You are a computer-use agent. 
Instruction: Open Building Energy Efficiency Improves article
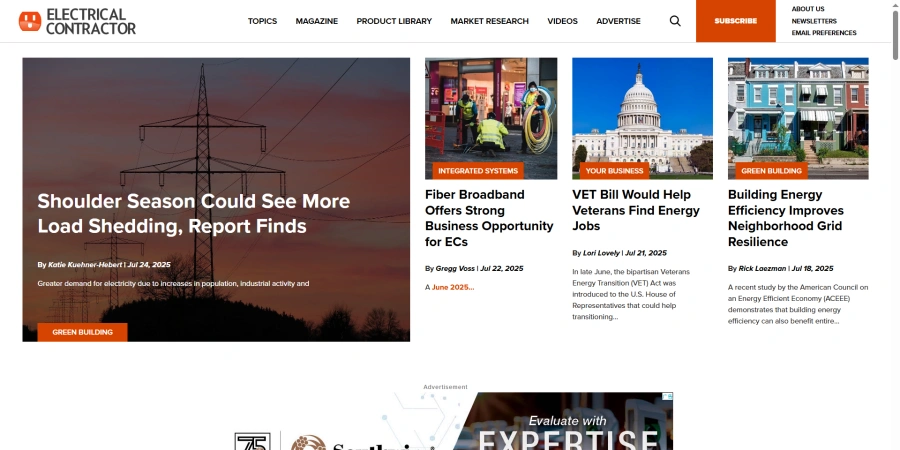coord(786,218)
